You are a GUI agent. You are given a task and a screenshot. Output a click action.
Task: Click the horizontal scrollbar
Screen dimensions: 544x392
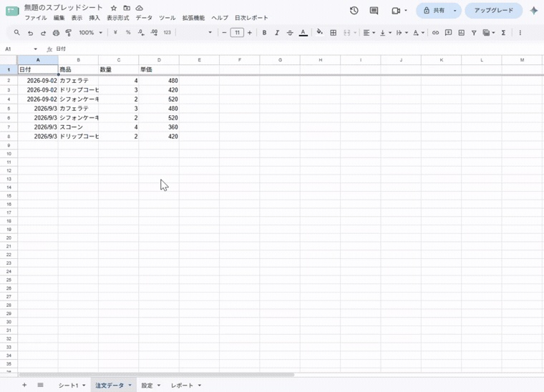coord(157,374)
